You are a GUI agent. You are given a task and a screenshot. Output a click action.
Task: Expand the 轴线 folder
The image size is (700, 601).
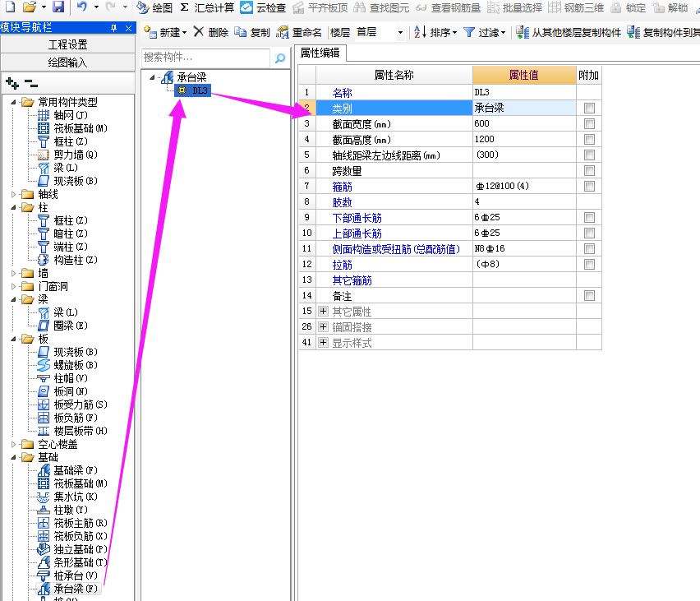click(13, 194)
